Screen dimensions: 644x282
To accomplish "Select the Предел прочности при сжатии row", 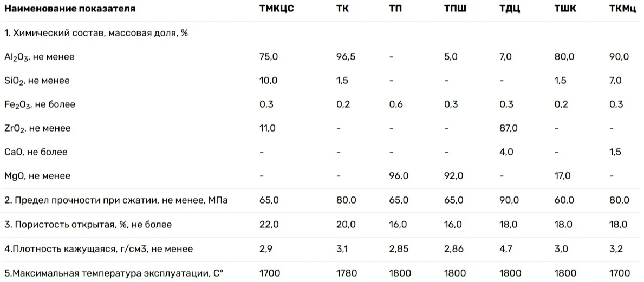I will (322, 200).
